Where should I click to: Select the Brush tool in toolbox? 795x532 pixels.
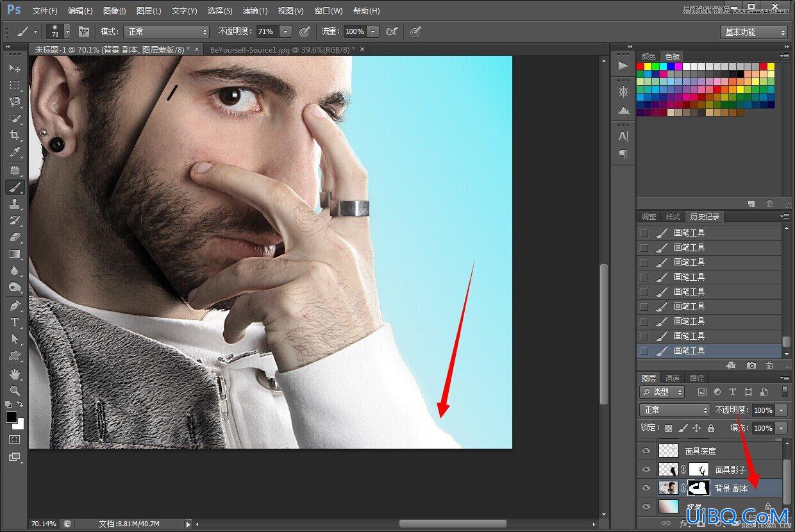15,187
